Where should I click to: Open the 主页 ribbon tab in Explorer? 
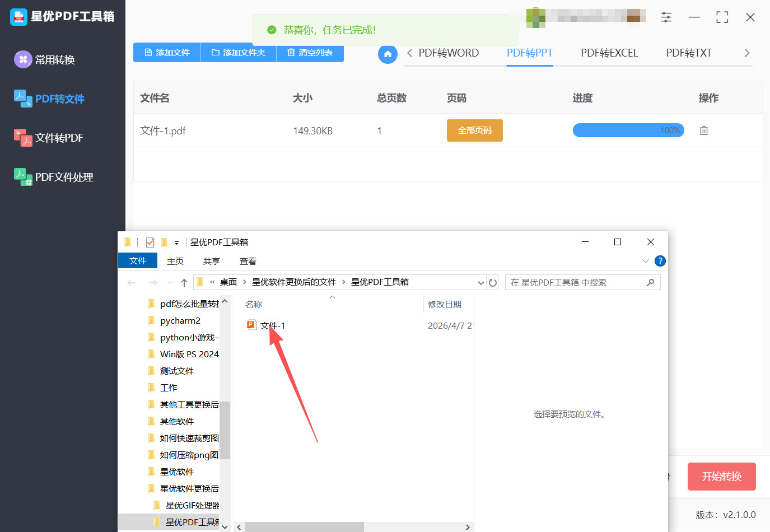pos(175,262)
